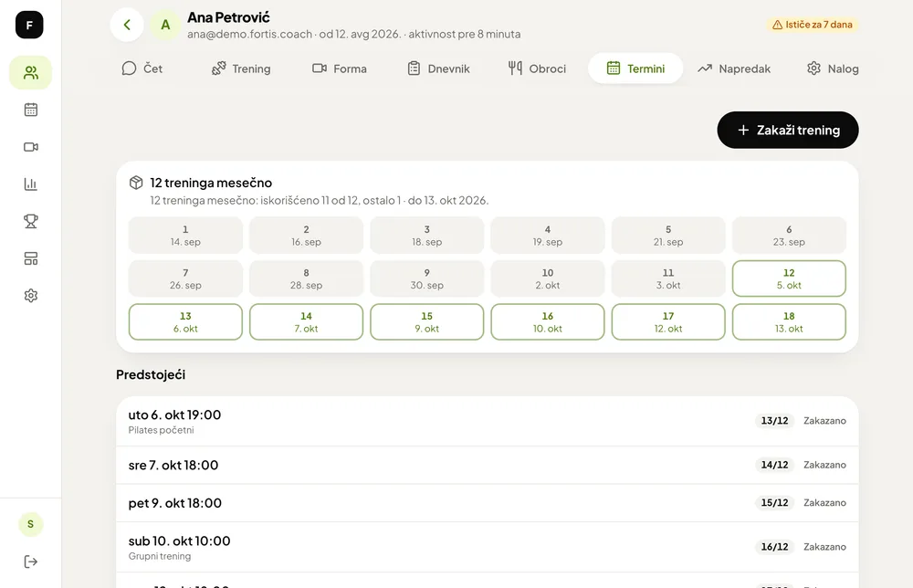Open the clients section in sidebar

tap(31, 73)
